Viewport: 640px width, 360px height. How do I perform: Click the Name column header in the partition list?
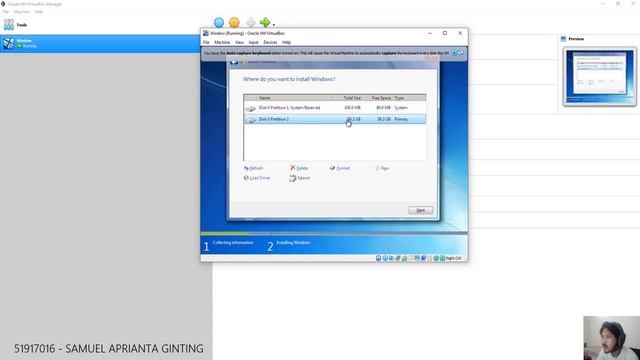264,98
